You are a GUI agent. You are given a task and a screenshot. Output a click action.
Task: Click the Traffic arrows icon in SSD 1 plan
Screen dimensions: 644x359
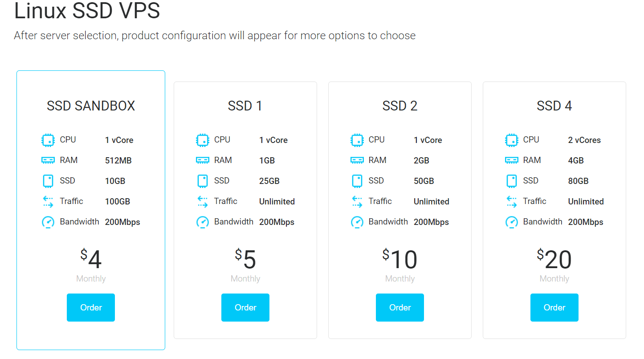click(x=202, y=201)
